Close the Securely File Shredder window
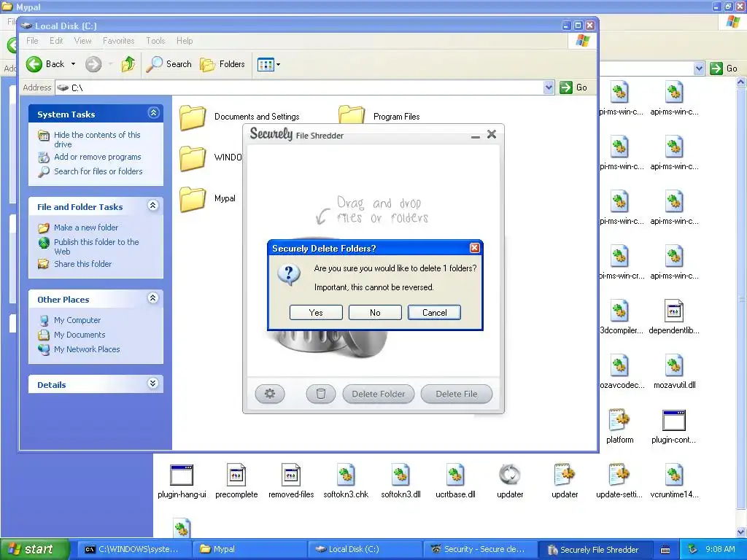 [492, 134]
